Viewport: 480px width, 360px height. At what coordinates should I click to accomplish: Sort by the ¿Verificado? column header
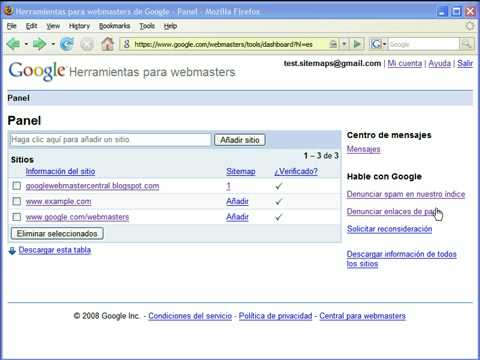[x=296, y=171]
